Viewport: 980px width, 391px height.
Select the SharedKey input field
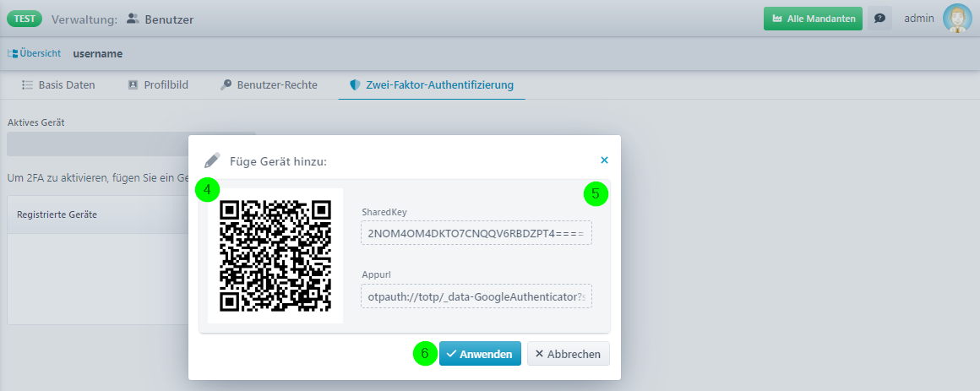click(x=476, y=232)
